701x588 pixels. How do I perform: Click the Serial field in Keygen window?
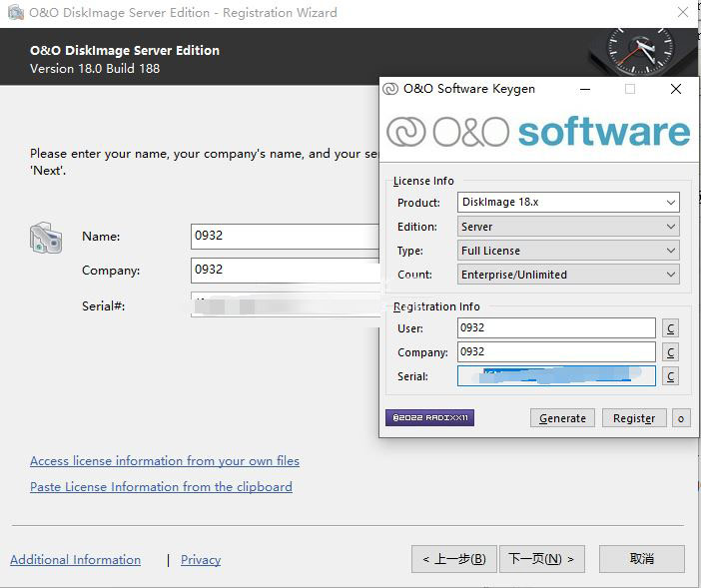click(556, 375)
